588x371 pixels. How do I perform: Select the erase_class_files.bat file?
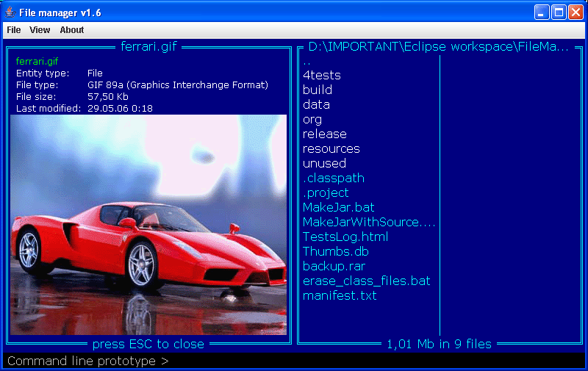coord(366,281)
